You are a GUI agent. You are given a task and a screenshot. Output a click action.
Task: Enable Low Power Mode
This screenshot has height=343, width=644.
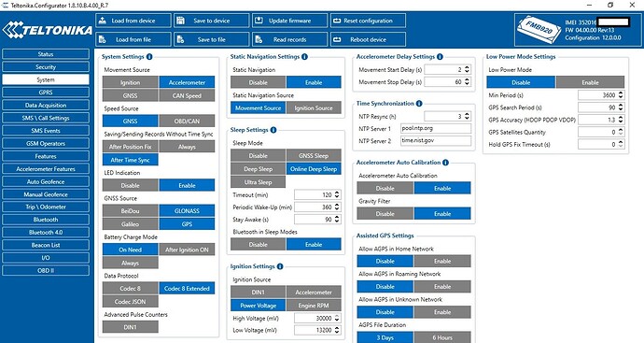(x=590, y=82)
